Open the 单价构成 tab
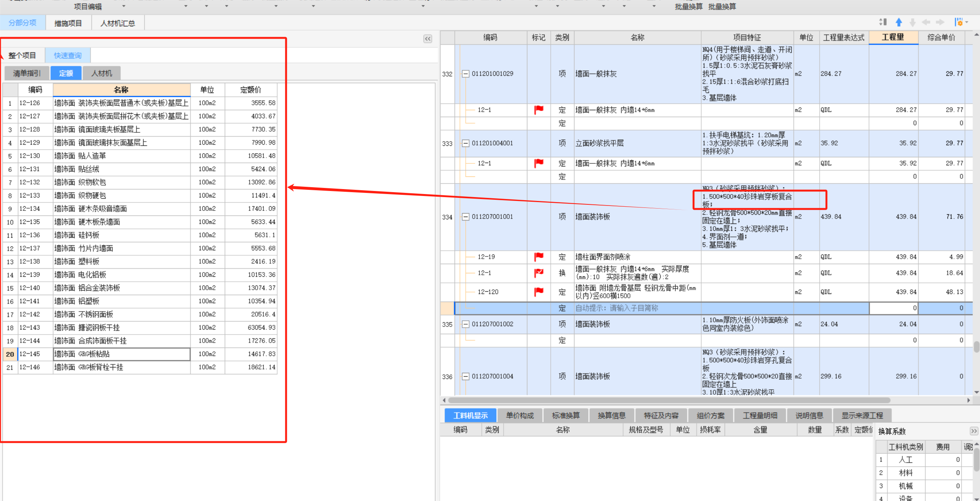The height and width of the screenshot is (501, 980). [x=520, y=415]
